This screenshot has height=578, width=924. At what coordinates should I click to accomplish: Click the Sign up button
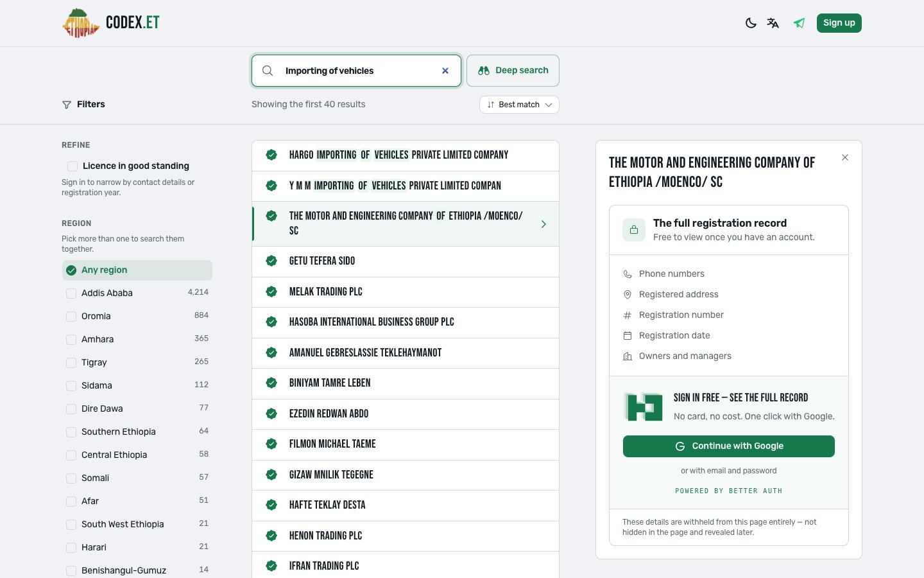point(839,23)
